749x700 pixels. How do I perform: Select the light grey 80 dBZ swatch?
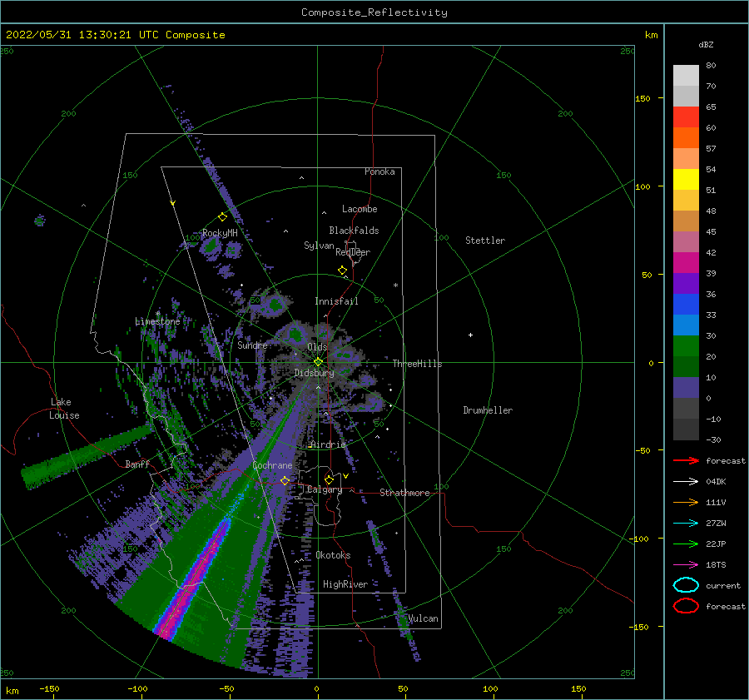pyautogui.click(x=686, y=75)
